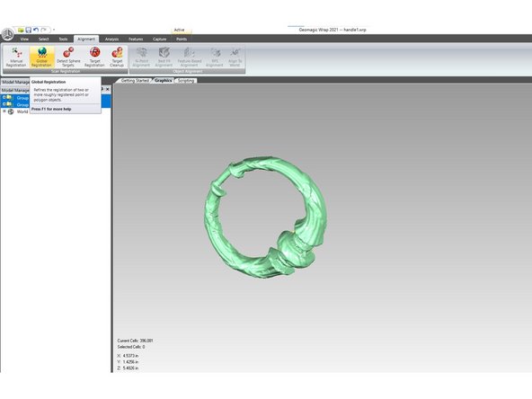This screenshot has height=399, width=532.
Task: Undo the last action
Action: click(36, 30)
